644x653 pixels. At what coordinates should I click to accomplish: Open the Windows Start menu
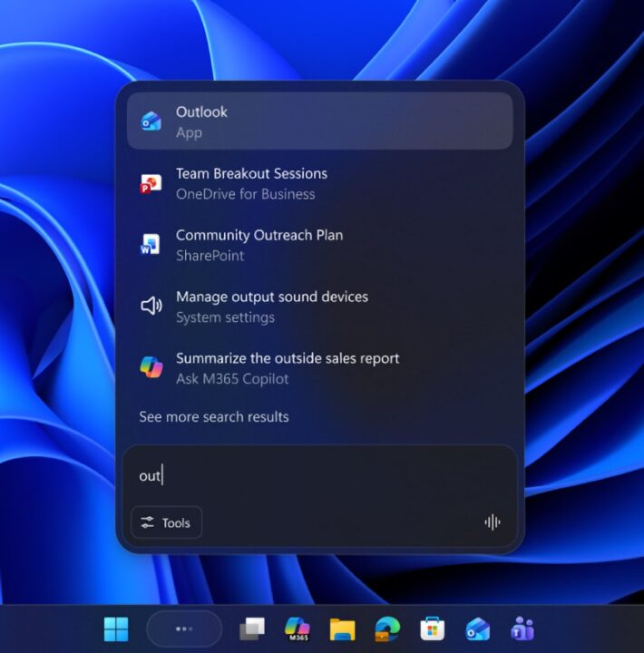coord(116,629)
